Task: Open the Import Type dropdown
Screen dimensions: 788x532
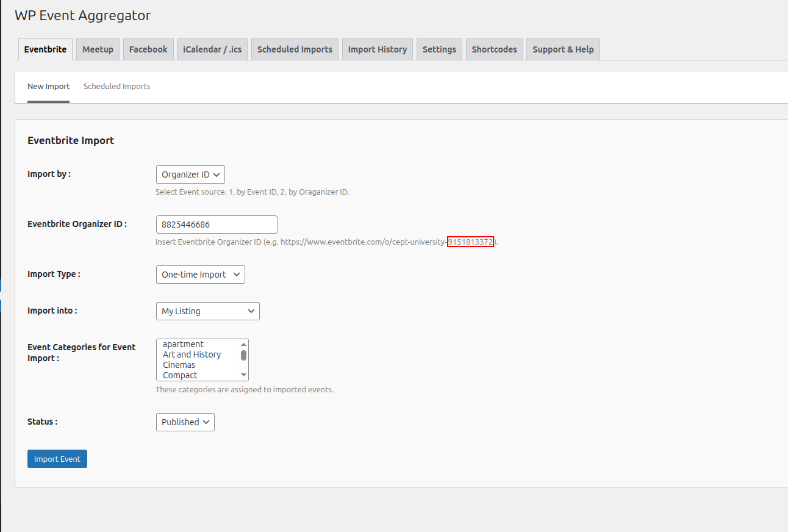Action: click(x=200, y=275)
